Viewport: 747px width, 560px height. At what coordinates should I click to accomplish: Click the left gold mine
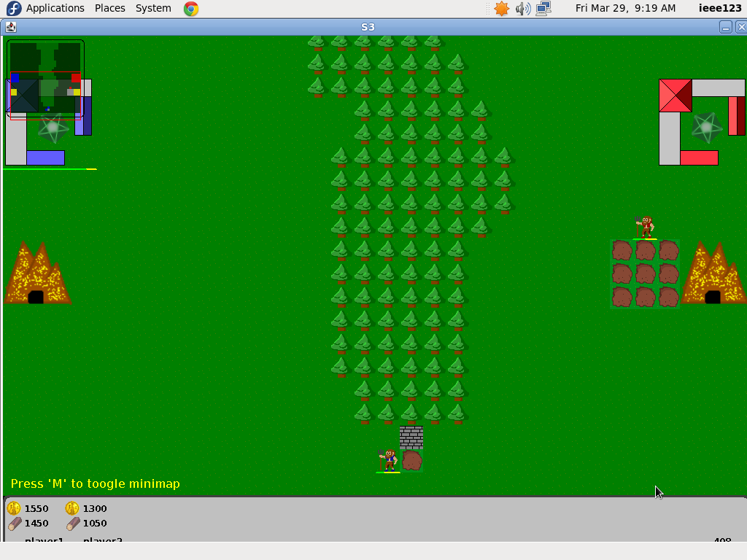click(37, 275)
